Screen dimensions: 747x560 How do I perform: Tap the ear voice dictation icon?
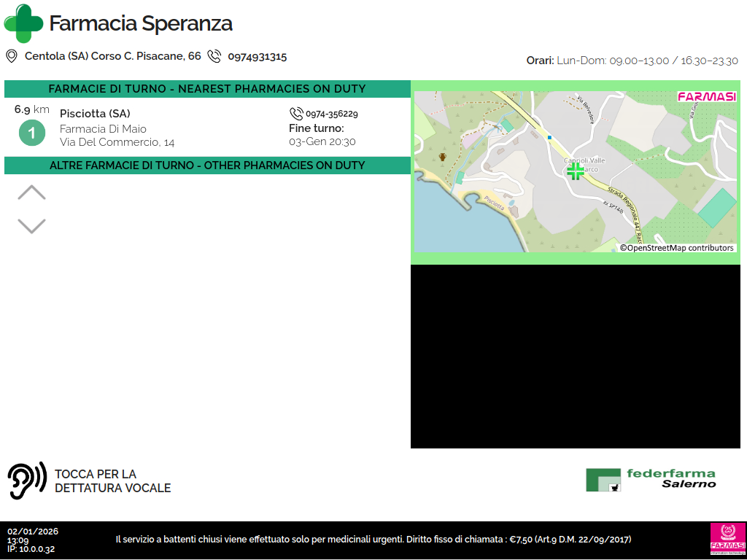click(27, 481)
